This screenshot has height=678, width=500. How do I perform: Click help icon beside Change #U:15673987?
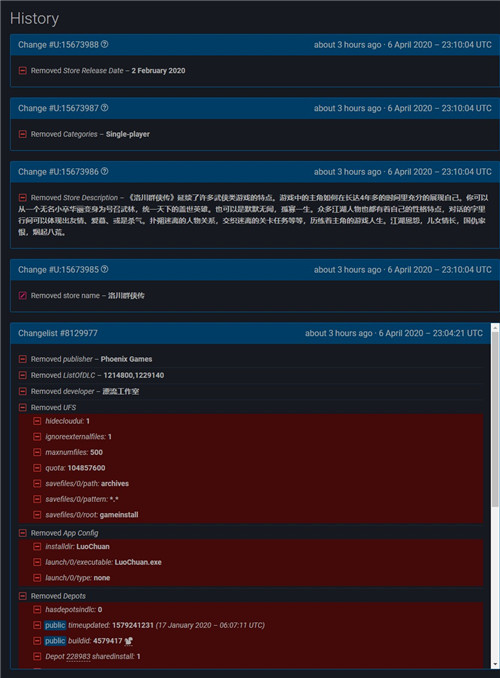105,108
